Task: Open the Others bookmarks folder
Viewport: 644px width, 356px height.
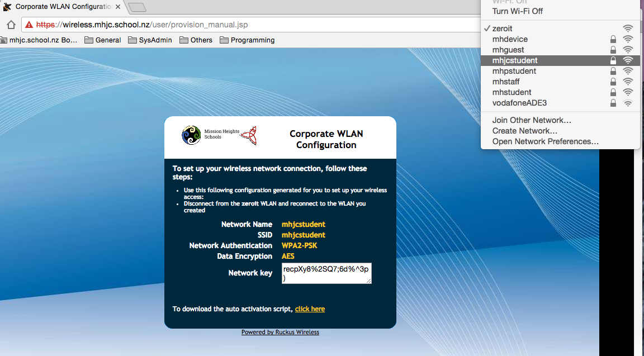Action: pyautogui.click(x=196, y=40)
